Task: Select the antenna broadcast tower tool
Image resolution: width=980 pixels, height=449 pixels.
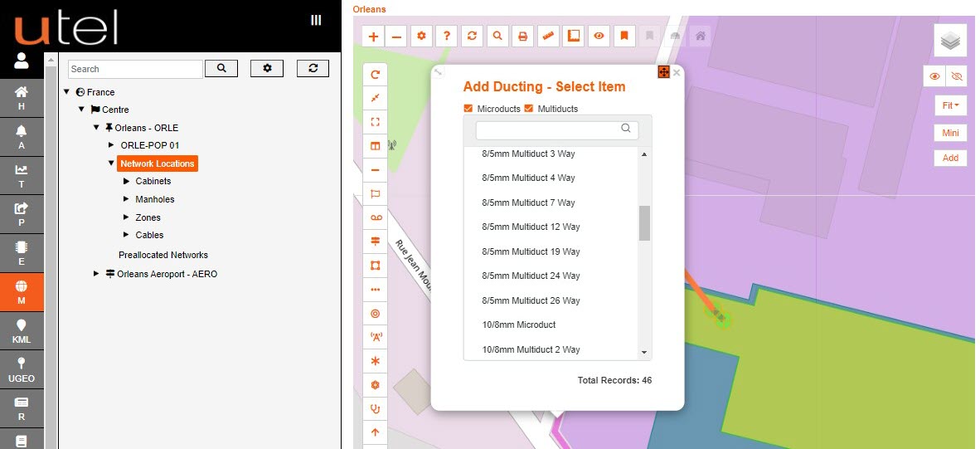Action: pyautogui.click(x=375, y=337)
